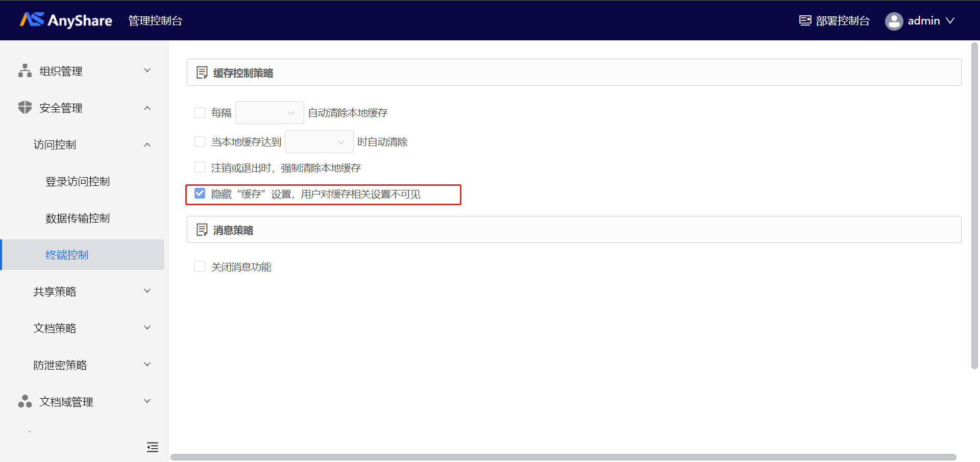
Task: Select 数据传输控制 menu item
Action: click(78, 218)
